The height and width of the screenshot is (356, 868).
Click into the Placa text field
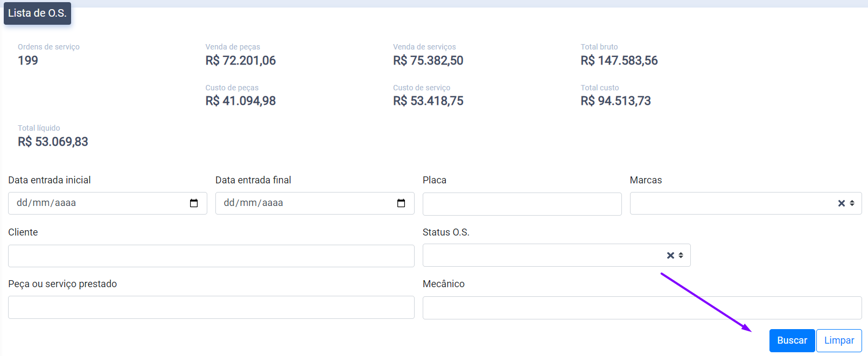[522, 204]
